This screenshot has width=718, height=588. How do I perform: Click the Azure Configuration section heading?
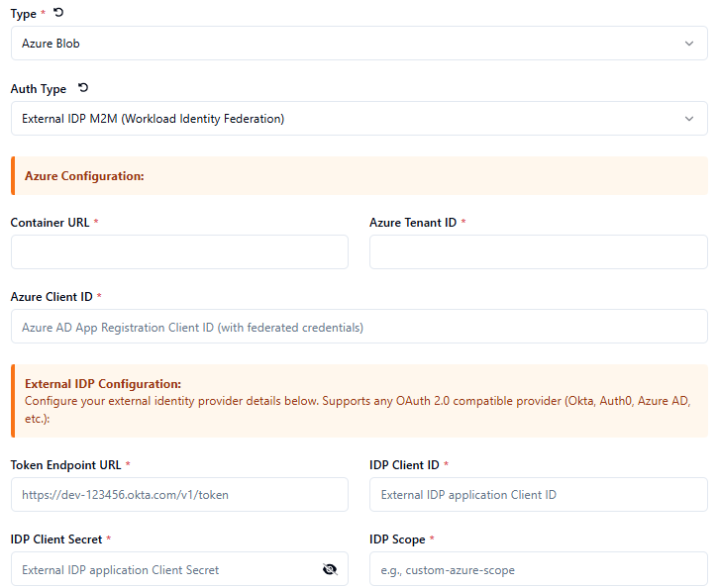point(84,176)
